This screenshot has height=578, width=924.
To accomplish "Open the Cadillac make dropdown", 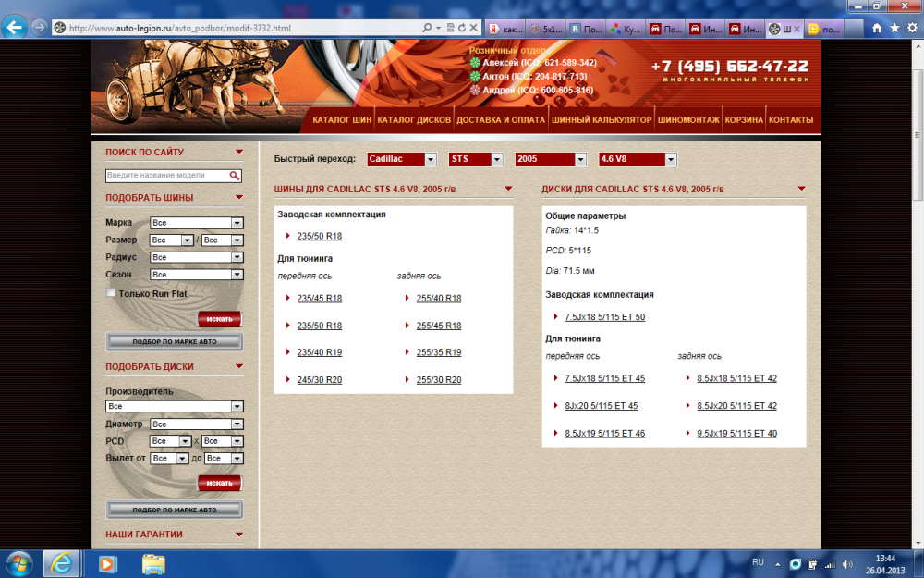I will click(x=402, y=159).
